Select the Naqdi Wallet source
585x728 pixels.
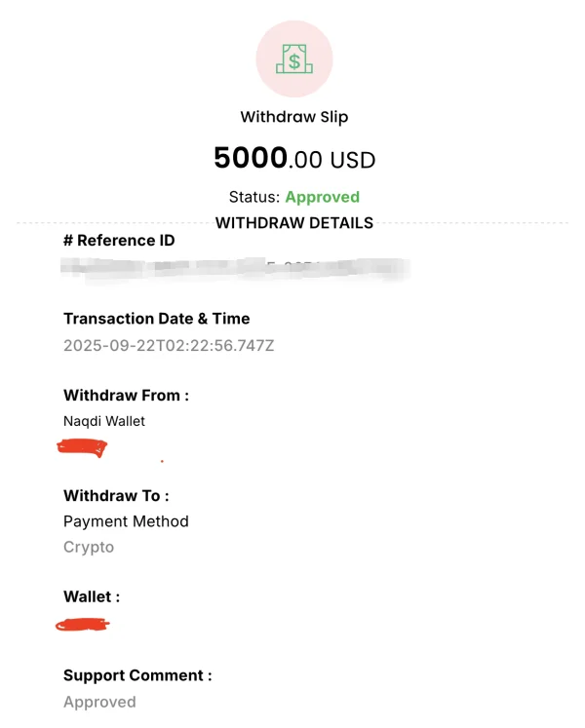(x=104, y=421)
